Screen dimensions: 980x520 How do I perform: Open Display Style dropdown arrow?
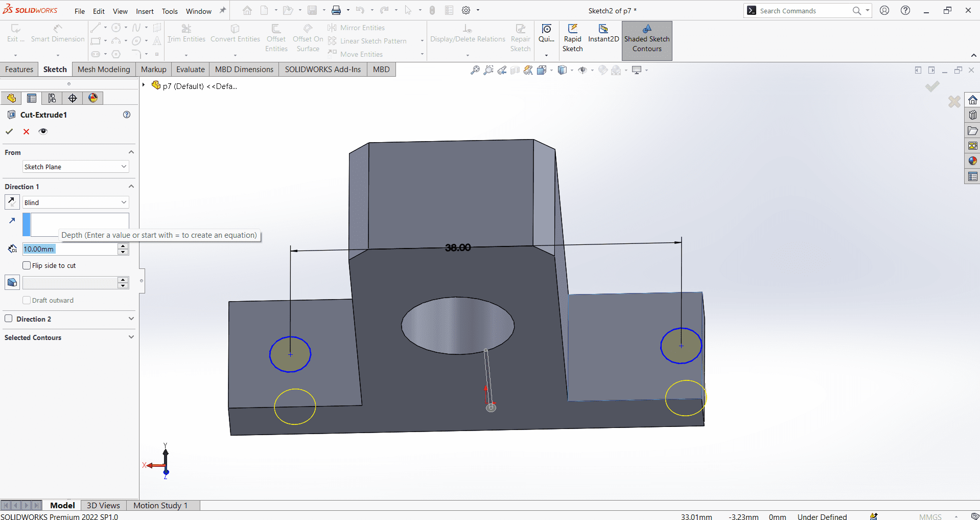click(572, 70)
